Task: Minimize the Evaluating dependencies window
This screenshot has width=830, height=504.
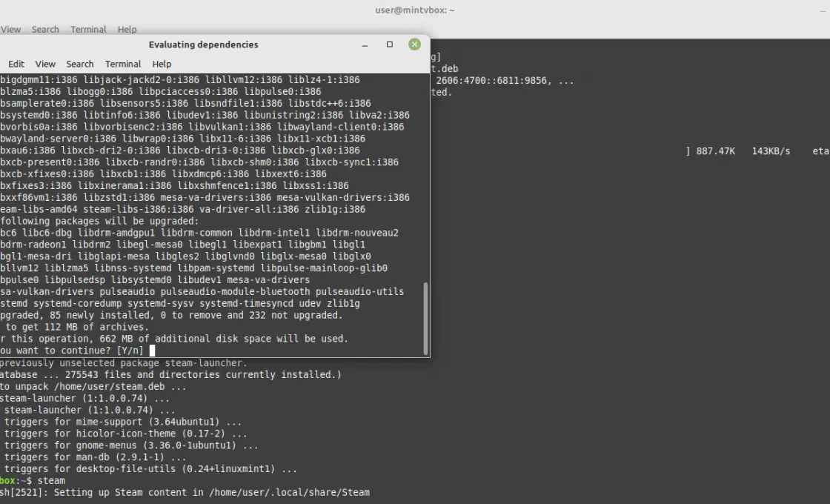Action: (365, 44)
